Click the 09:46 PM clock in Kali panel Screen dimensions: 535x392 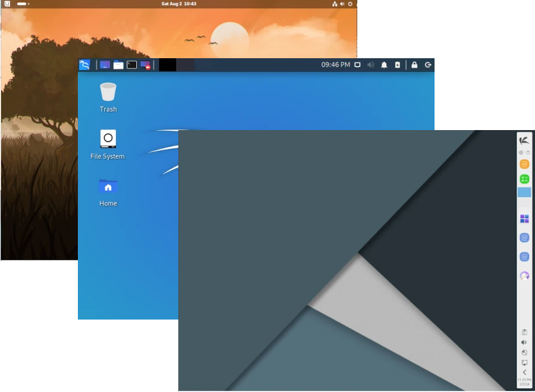coord(335,65)
